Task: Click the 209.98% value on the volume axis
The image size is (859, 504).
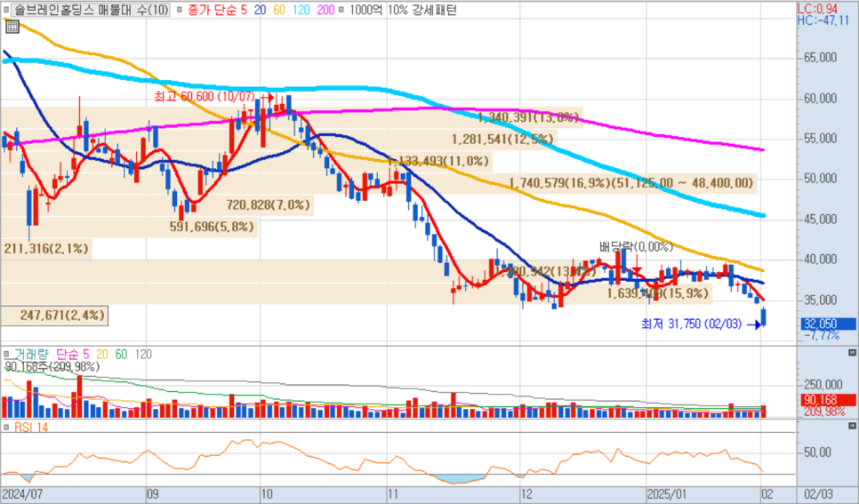Action: point(824,412)
